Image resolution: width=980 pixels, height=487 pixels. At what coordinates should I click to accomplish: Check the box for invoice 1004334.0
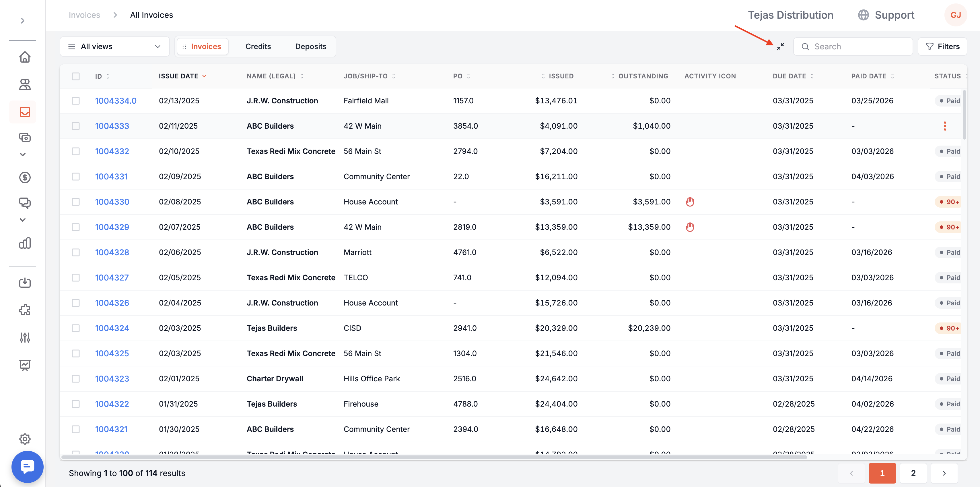click(76, 101)
